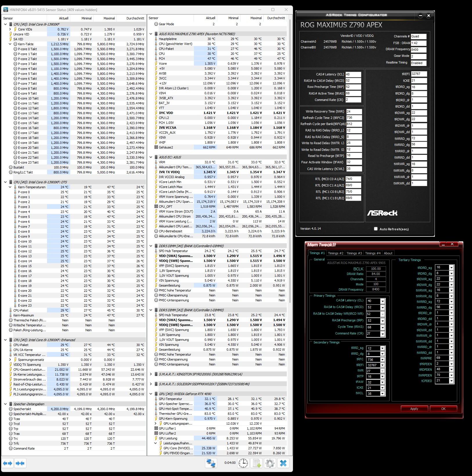Click the HWiNFO64 app icon in title bar

tap(6, 10)
